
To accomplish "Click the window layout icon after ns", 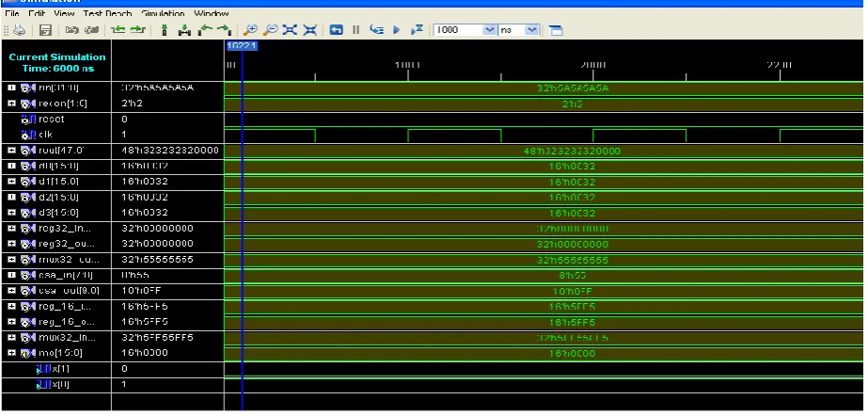I will coord(556,30).
